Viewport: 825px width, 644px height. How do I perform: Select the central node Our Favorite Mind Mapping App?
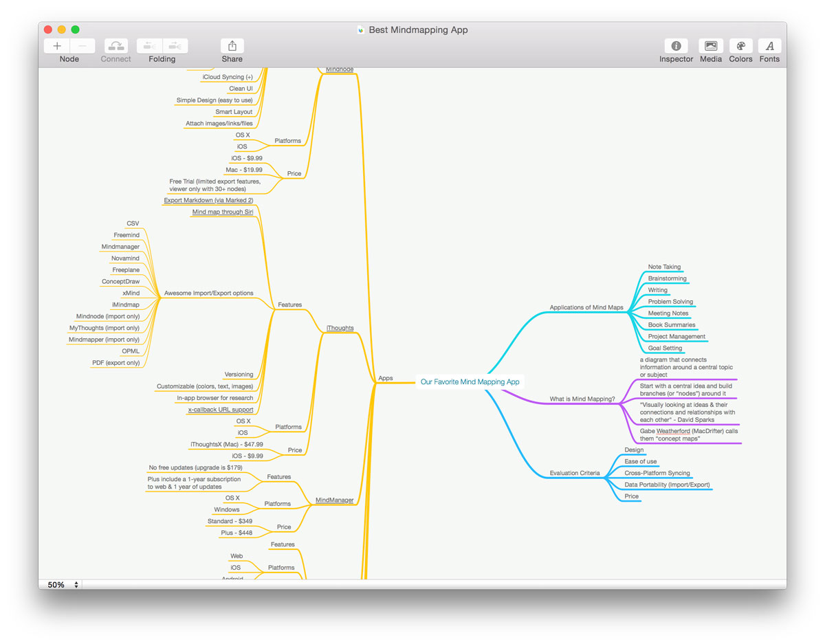(x=470, y=381)
